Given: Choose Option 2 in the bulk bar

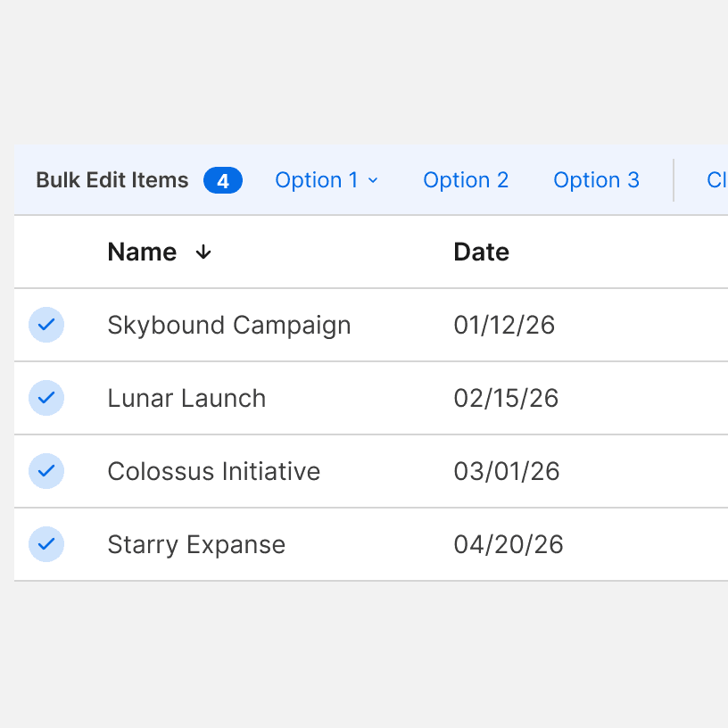Looking at the screenshot, I should pos(466,180).
